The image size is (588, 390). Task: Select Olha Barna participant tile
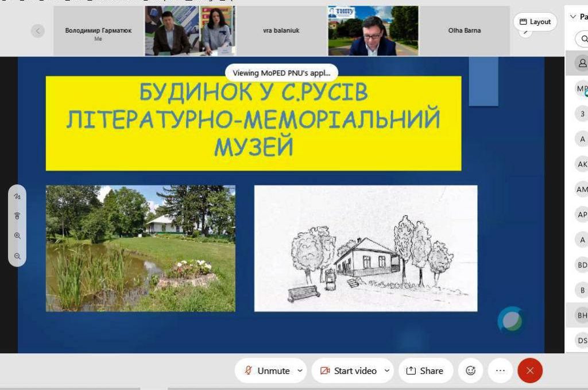click(x=464, y=30)
